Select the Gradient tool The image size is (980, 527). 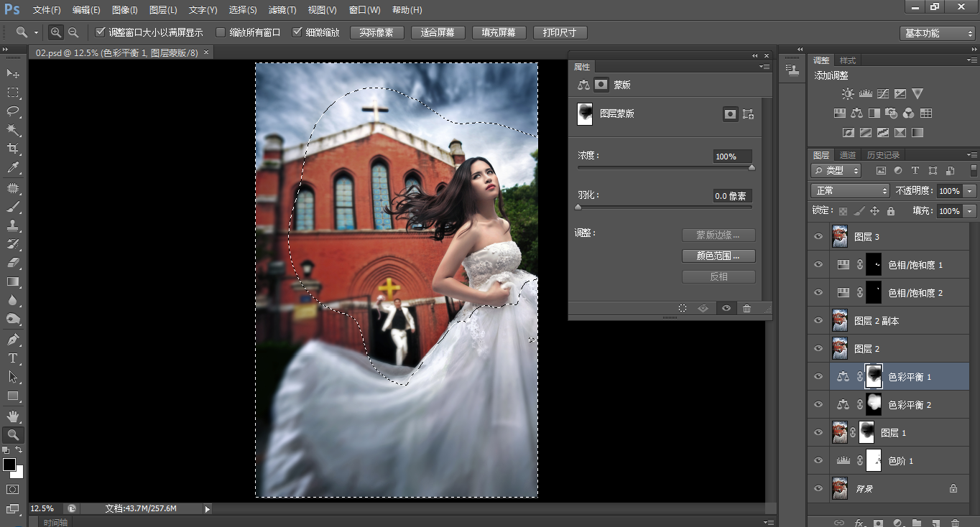13,281
